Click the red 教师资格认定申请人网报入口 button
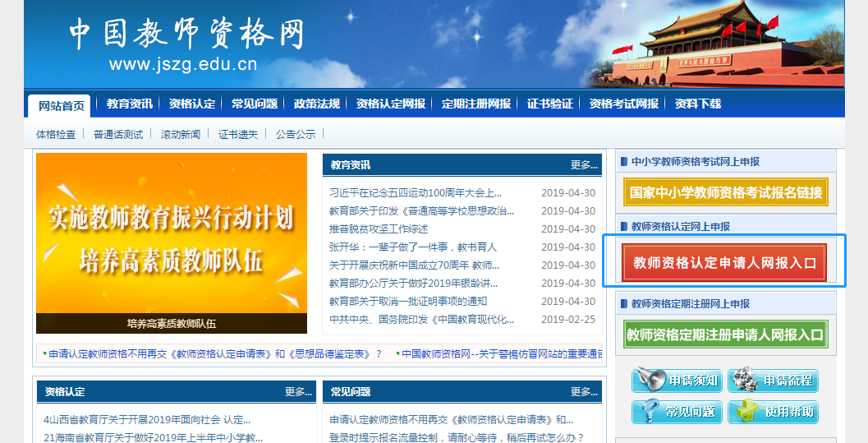This screenshot has height=443, width=868. 724,262
